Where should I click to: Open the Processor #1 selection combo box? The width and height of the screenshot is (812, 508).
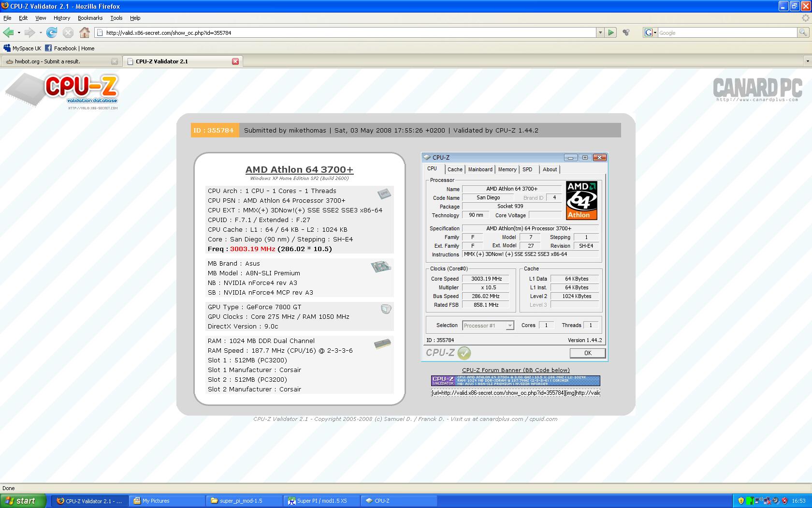pos(488,326)
